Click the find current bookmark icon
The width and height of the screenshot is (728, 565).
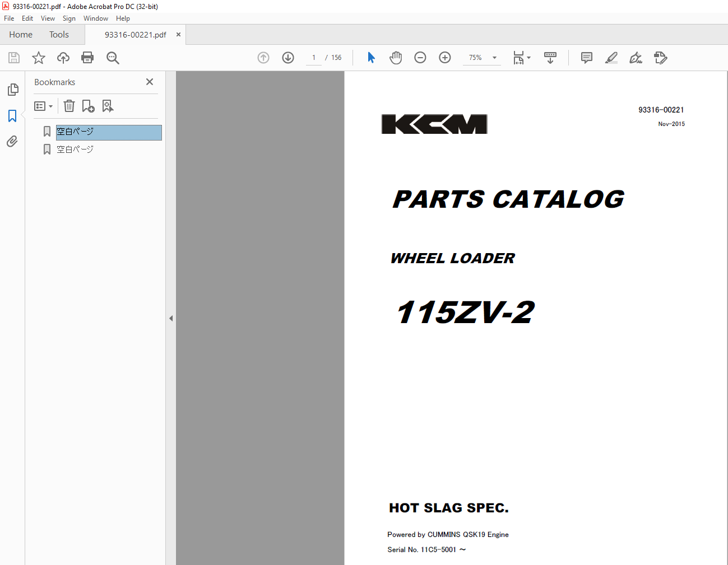coord(108,106)
